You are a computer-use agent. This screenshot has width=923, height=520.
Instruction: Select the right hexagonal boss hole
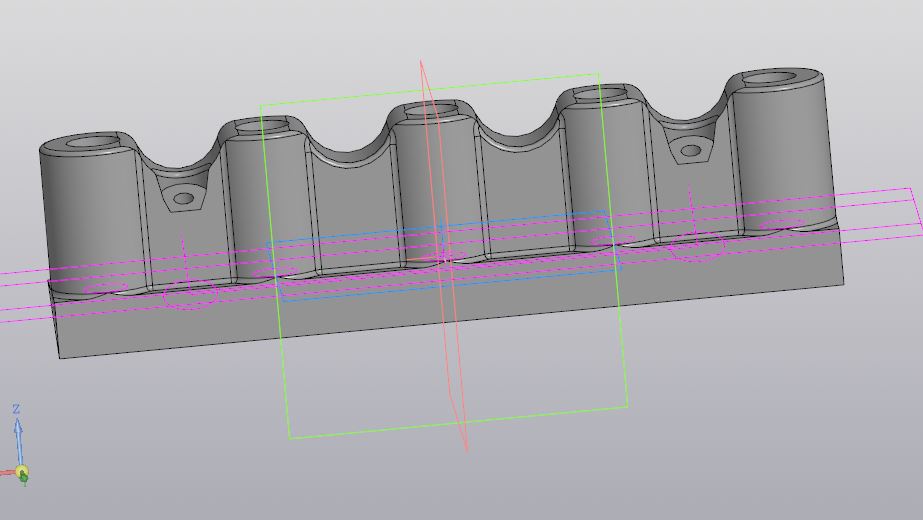point(691,152)
